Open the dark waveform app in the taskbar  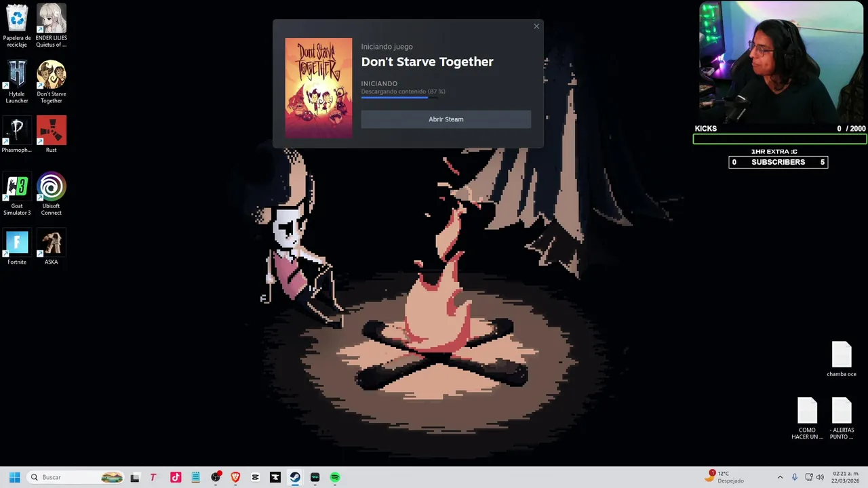pos(315,477)
